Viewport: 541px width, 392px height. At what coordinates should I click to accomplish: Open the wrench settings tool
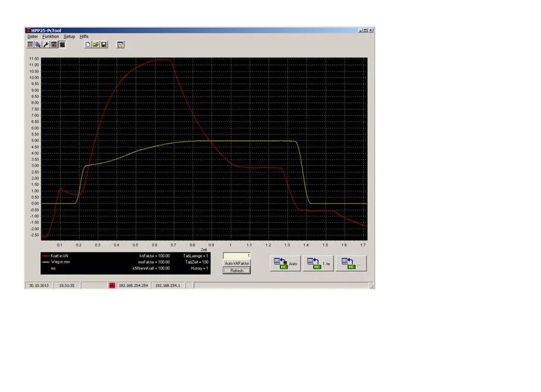tap(46, 45)
